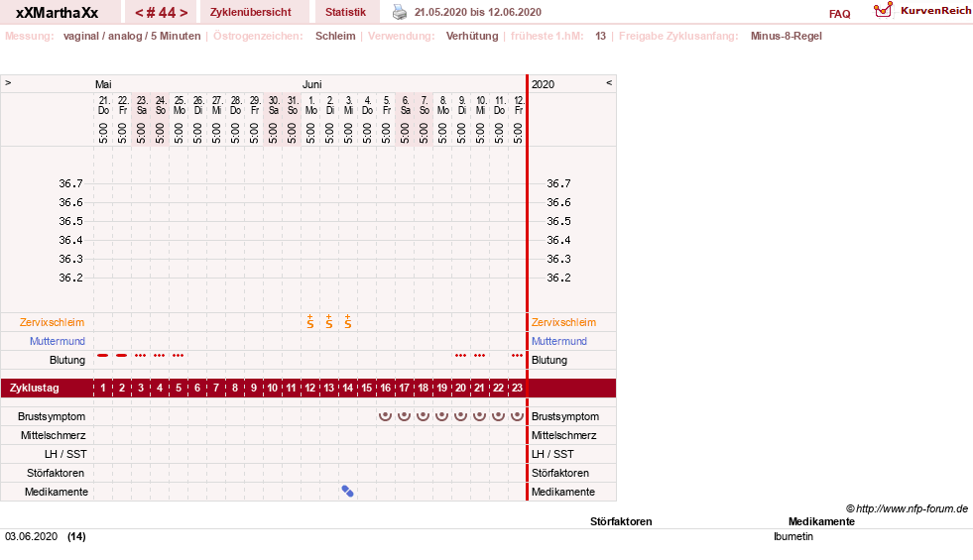
Task: Click the cervical mucus S+ symbol on June 3
Action: tap(347, 321)
